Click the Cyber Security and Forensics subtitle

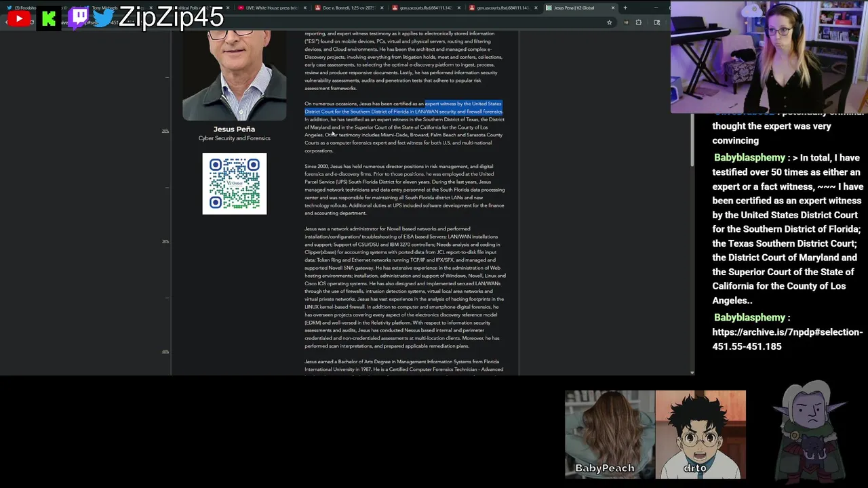(234, 138)
